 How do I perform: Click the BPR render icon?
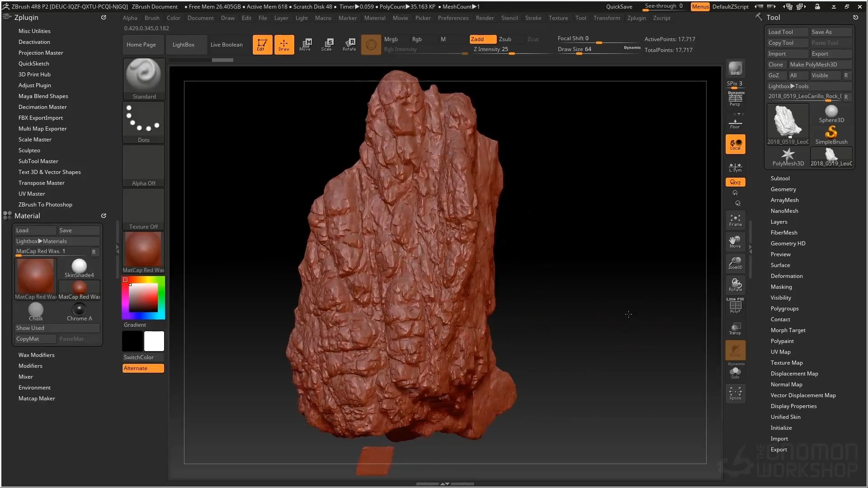pyautogui.click(x=735, y=69)
